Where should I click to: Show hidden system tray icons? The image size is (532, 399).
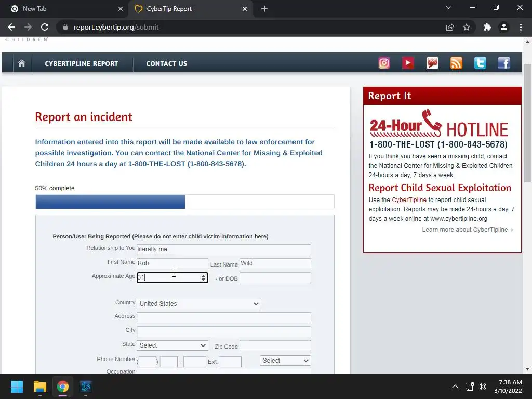pyautogui.click(x=455, y=387)
